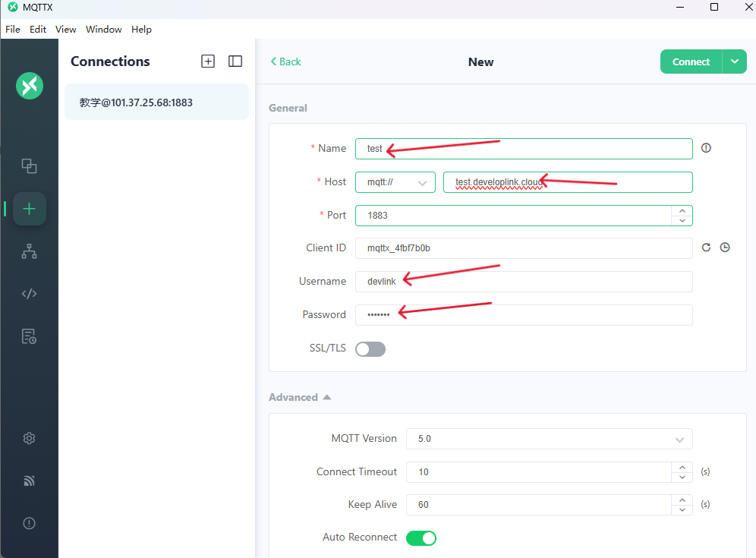Open the Connections page in sidebar
756x558 pixels.
[29, 166]
